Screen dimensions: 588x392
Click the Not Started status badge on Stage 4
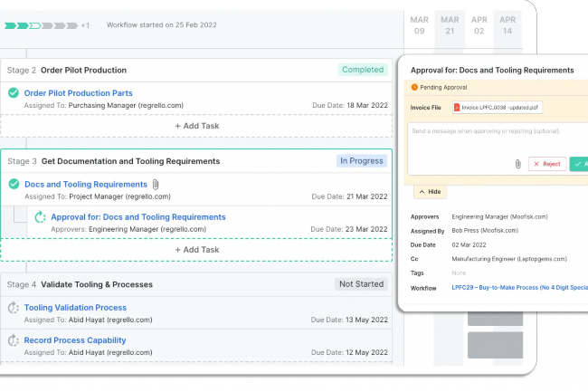click(x=361, y=284)
